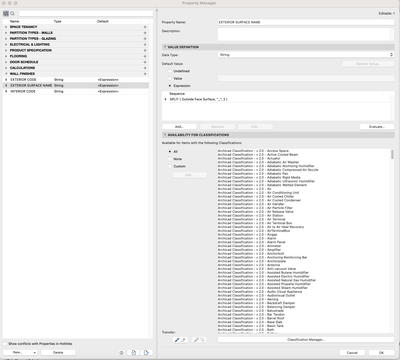Screen dimensions: 400x360
Task: Click the pick-up (eyedropper) transfer button
Action: 180,340
